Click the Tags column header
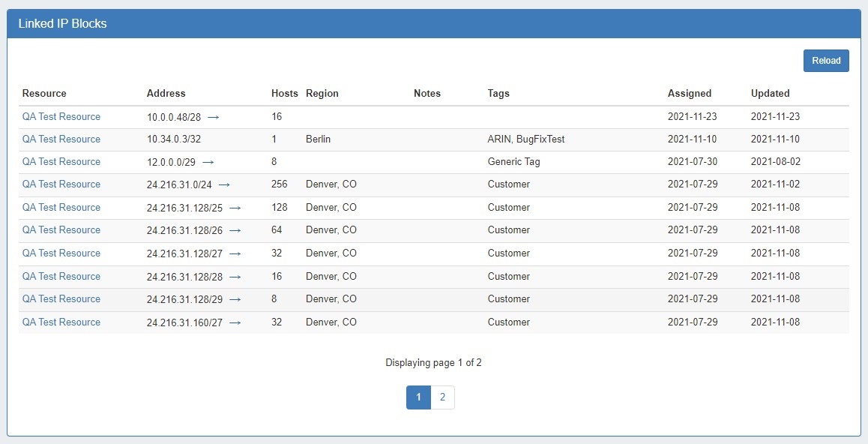The height and width of the screenshot is (444, 868). tap(498, 94)
